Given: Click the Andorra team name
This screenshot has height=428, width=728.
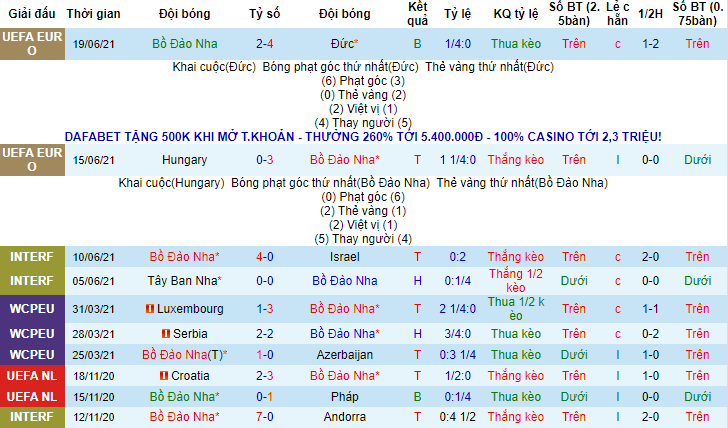Looking at the screenshot, I should 343,417.
